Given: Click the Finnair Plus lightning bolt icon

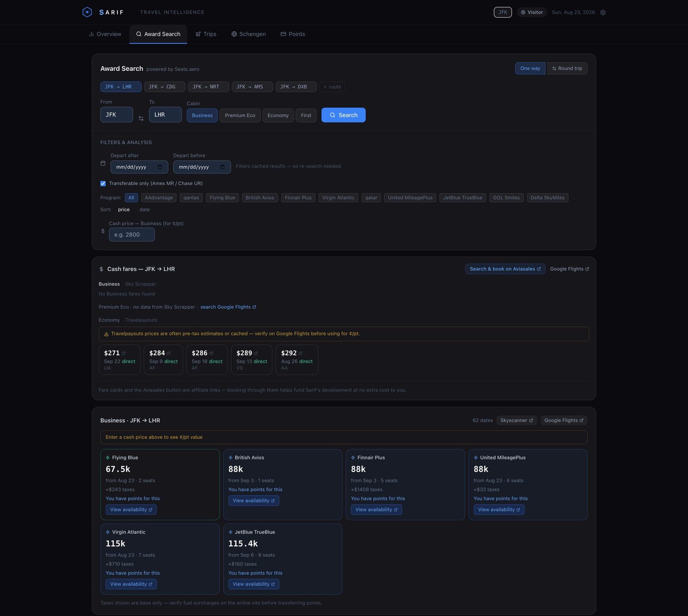Looking at the screenshot, I should pos(353,458).
